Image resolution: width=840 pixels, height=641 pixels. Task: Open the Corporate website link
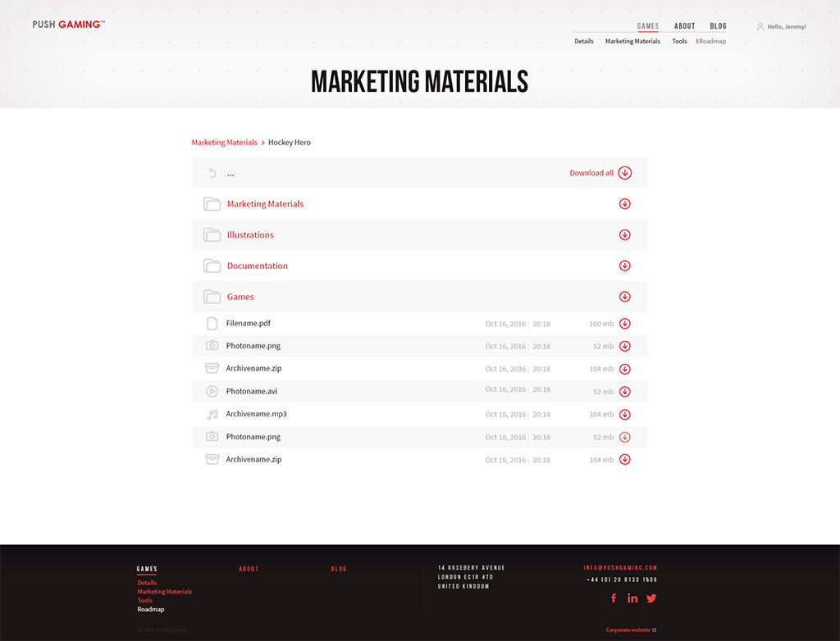point(630,630)
